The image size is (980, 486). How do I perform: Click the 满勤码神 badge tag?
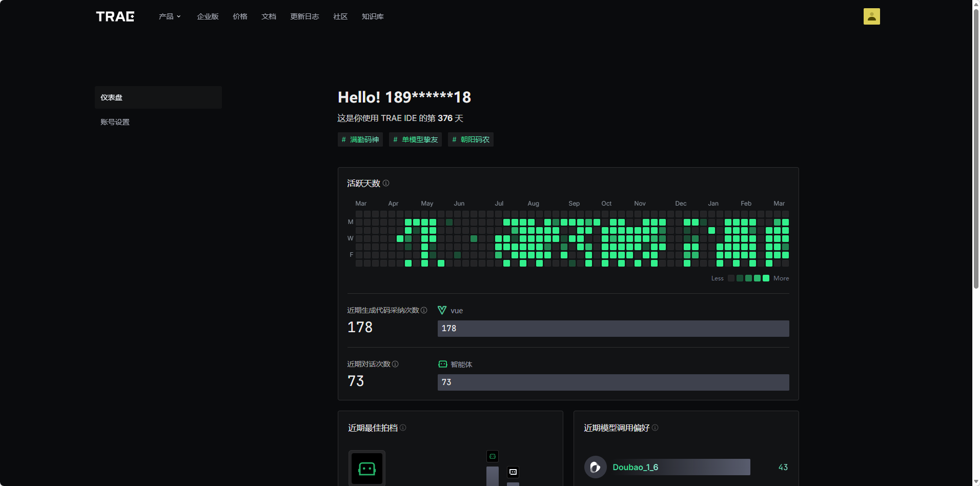[360, 139]
